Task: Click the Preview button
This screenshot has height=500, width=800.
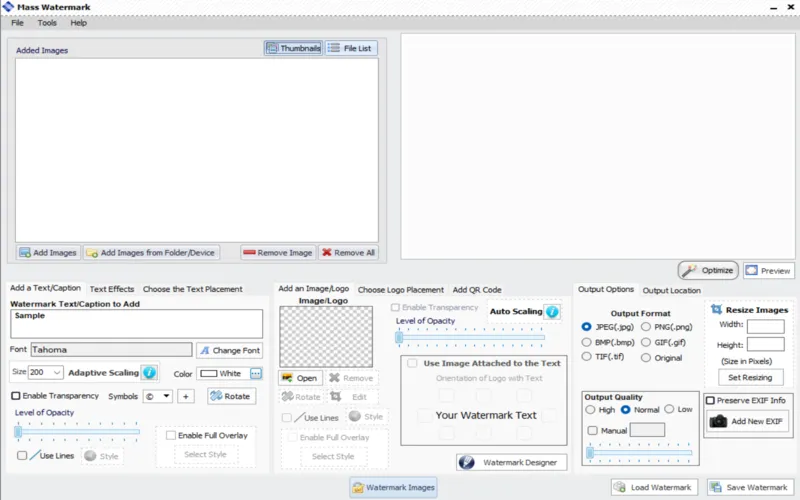Action: pyautogui.click(x=768, y=271)
